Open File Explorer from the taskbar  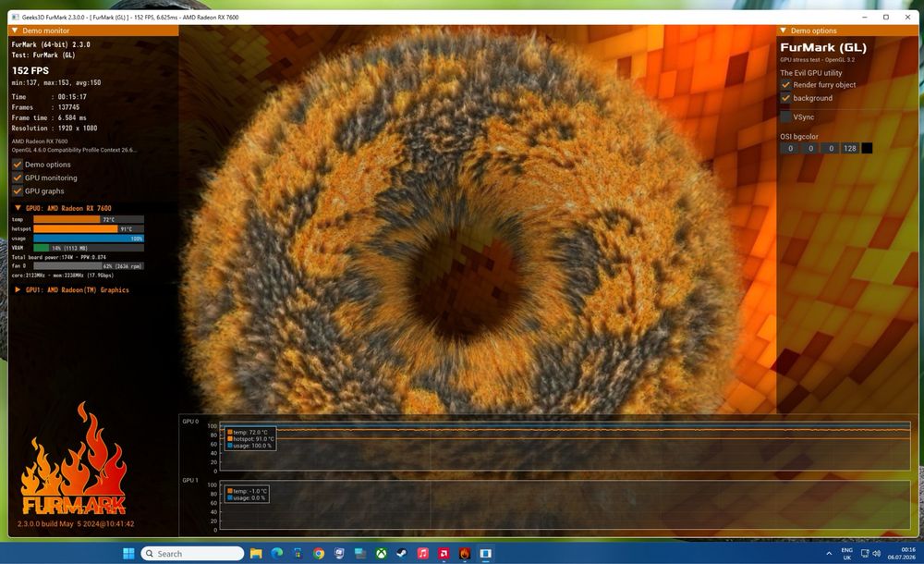click(x=256, y=554)
